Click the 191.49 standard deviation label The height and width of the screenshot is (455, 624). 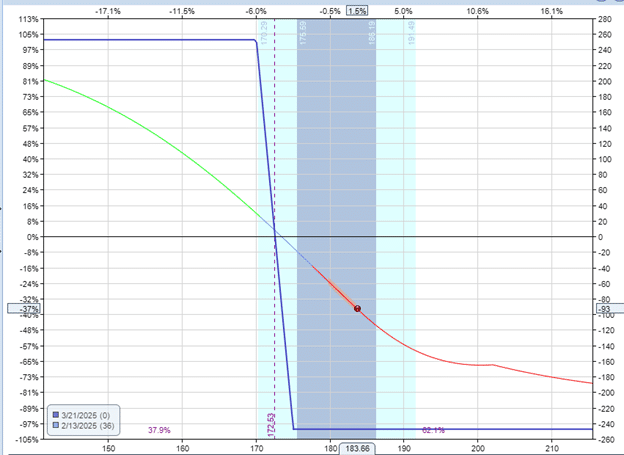pos(411,33)
